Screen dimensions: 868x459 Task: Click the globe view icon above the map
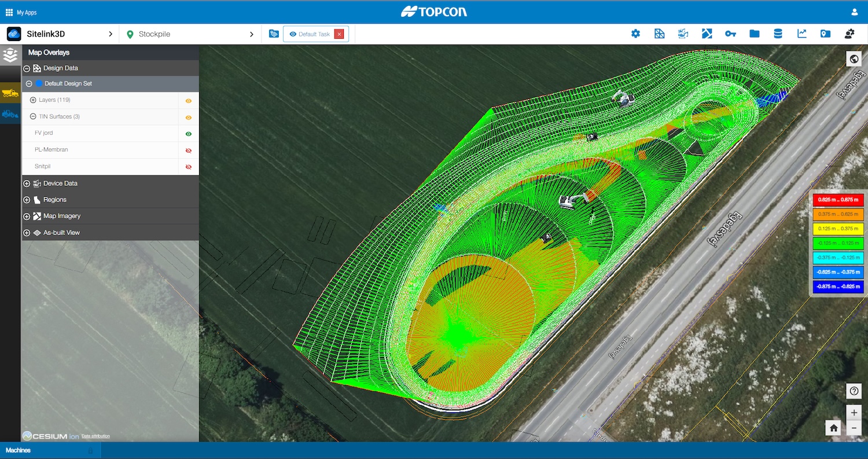[854, 58]
